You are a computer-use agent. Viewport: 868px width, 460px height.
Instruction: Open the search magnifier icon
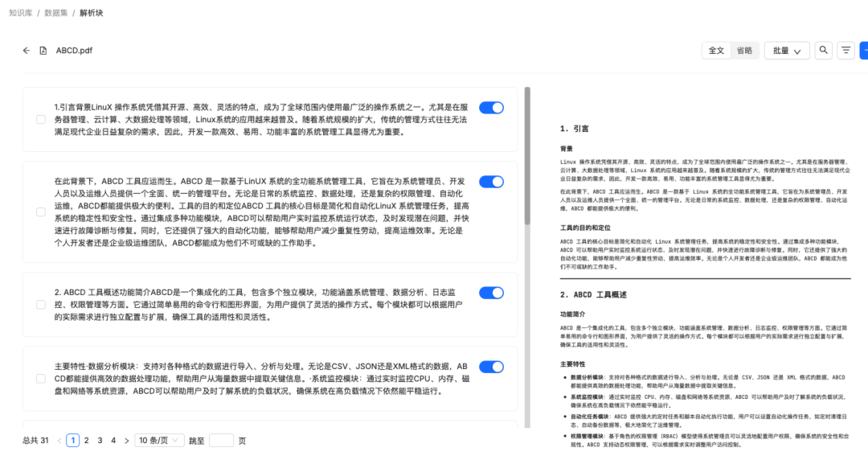pyautogui.click(x=824, y=51)
